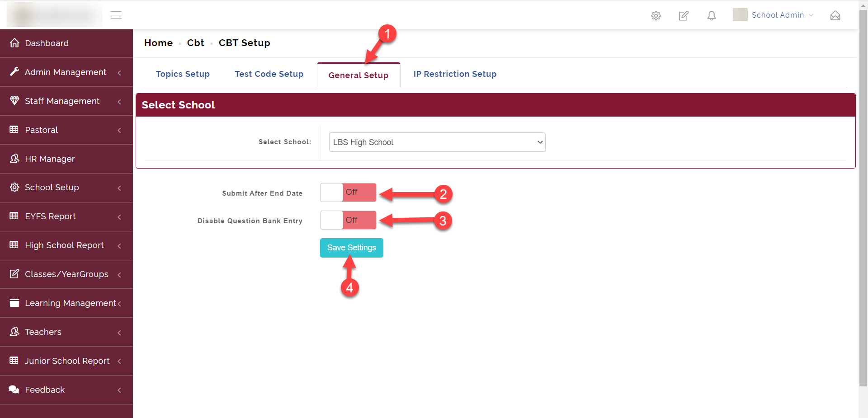Click the Pastoral table icon
The image size is (868, 418).
(x=14, y=129)
